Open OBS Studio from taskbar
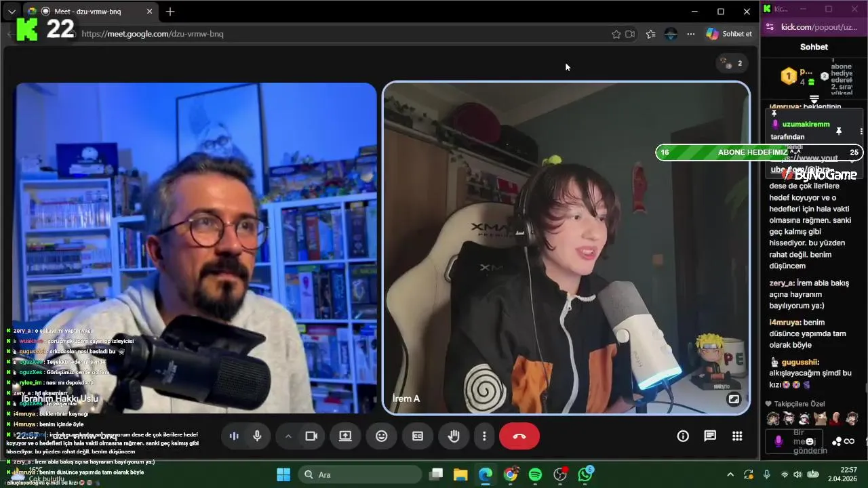Screen dimensions: 868x488 (560, 474)
